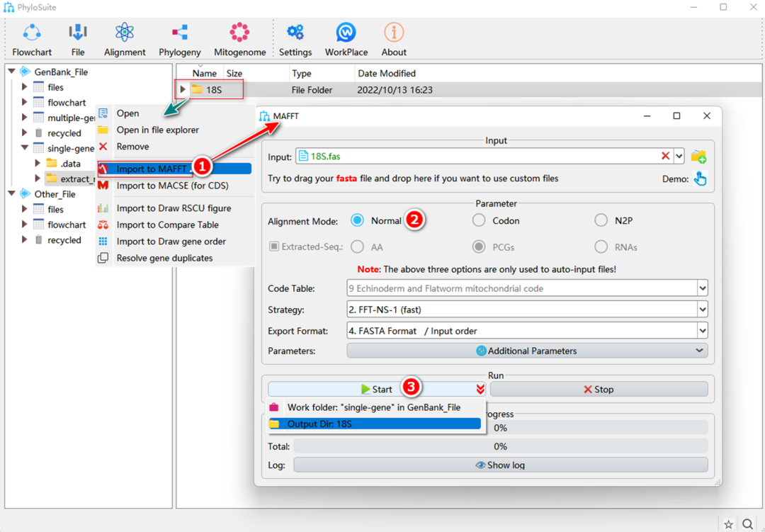The image size is (765, 532).
Task: Click the Resolve gene duplicates copy icon
Action: coord(103,258)
